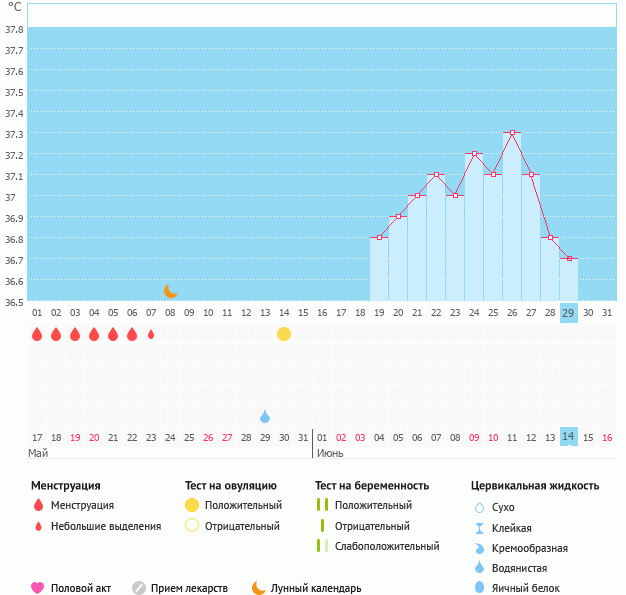This screenshot has height=595, width=626.
Task: Click the green positive pregnancy test legend icon
Action: pyautogui.click(x=322, y=505)
